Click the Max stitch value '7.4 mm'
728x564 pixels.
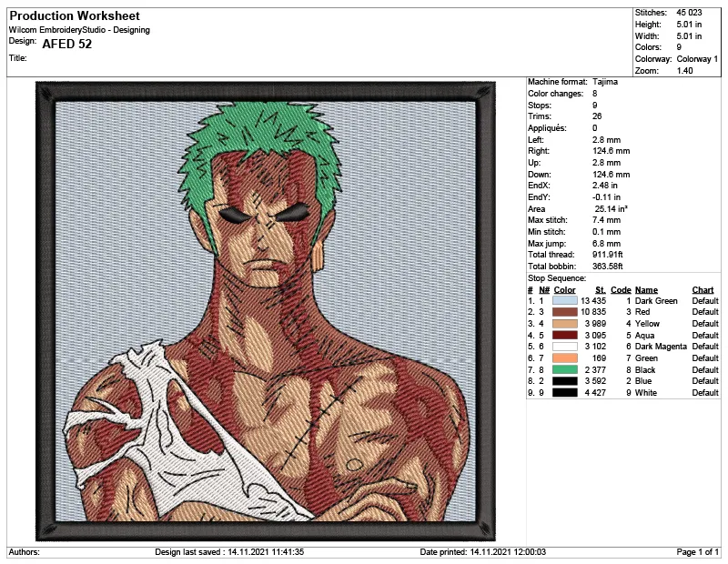[x=606, y=220]
